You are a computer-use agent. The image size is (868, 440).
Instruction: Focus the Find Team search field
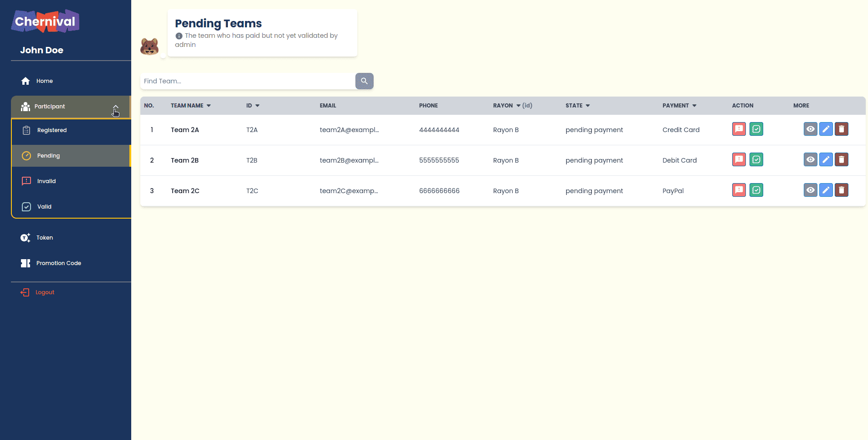[x=247, y=81]
